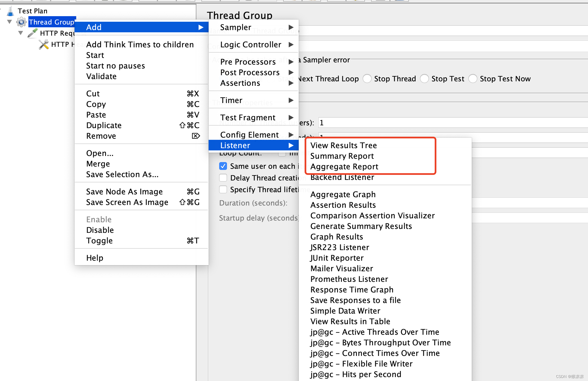The image size is (588, 381).
Task: Add a JSR223 Listener
Action: click(340, 247)
